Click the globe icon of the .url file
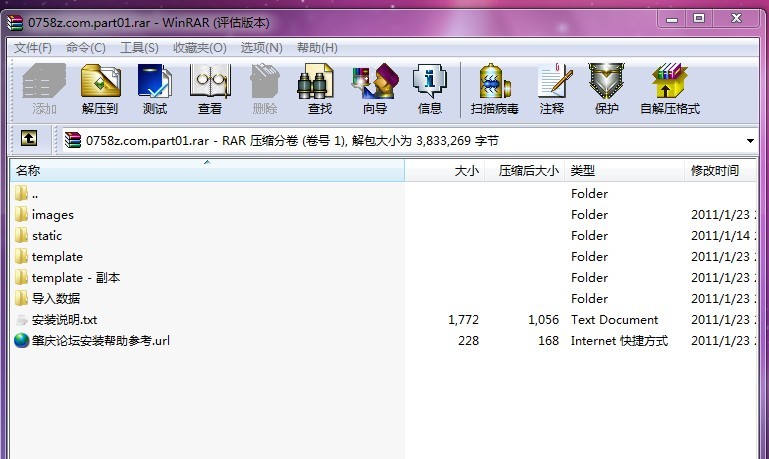This screenshot has height=459, width=769. point(22,340)
